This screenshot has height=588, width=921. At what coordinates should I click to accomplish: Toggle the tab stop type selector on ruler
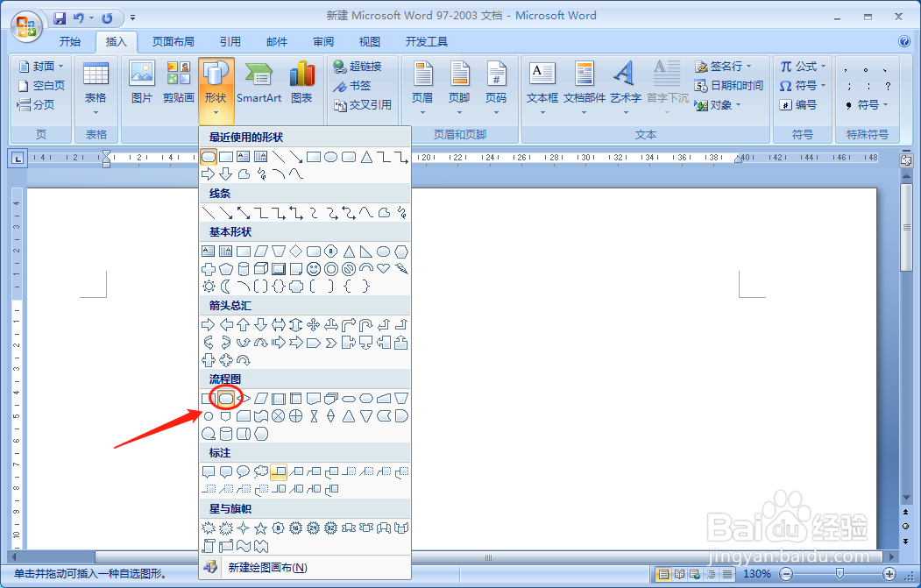point(18,158)
